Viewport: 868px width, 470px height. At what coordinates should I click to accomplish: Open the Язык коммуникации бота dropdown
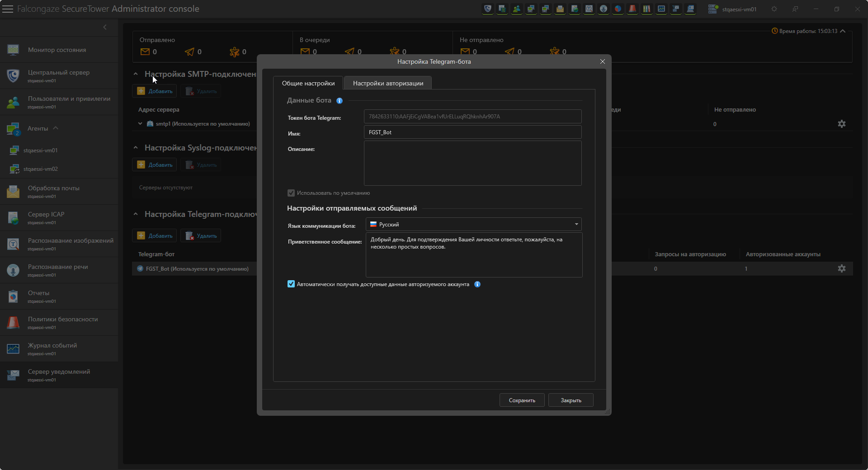click(473, 224)
